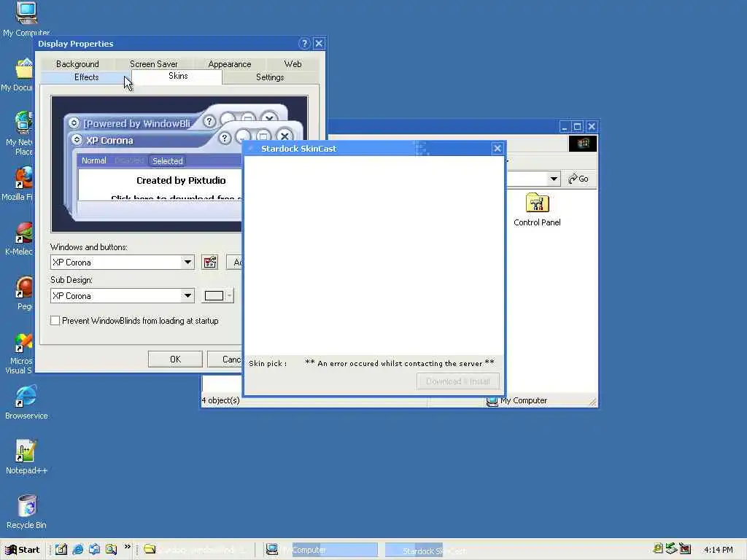Click the red system tray icon
747x560 pixels.
click(685, 548)
